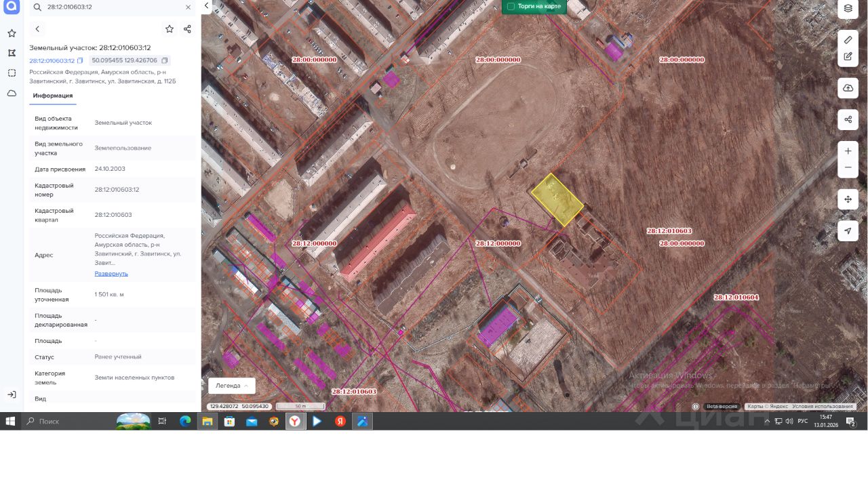Zoom in the map with plus
The image size is (868, 488).
coord(848,151)
